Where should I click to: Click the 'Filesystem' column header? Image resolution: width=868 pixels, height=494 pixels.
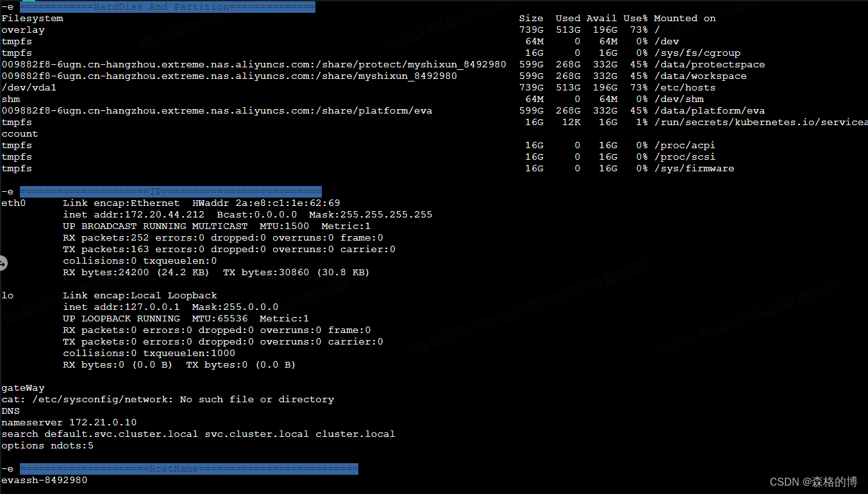click(x=32, y=19)
